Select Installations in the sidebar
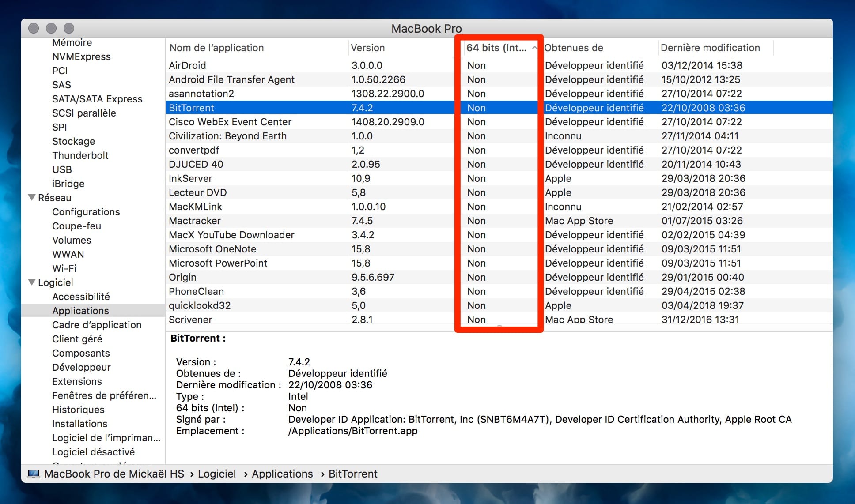 point(79,424)
